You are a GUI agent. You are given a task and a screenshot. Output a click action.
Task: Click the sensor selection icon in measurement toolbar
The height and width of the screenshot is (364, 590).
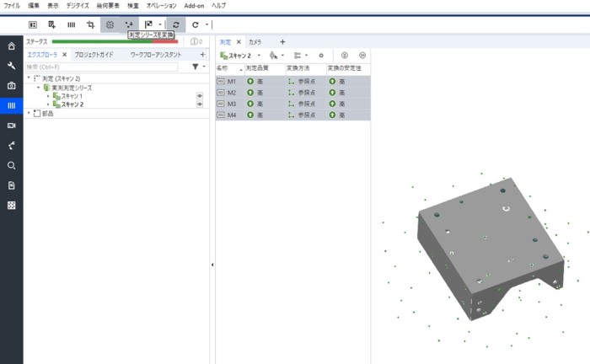click(274, 56)
